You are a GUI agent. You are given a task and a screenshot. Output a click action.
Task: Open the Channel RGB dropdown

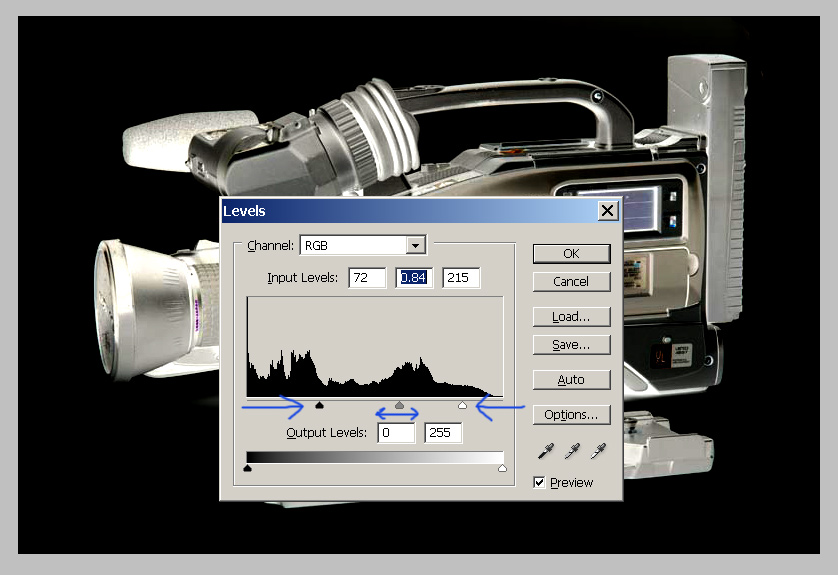tap(363, 245)
